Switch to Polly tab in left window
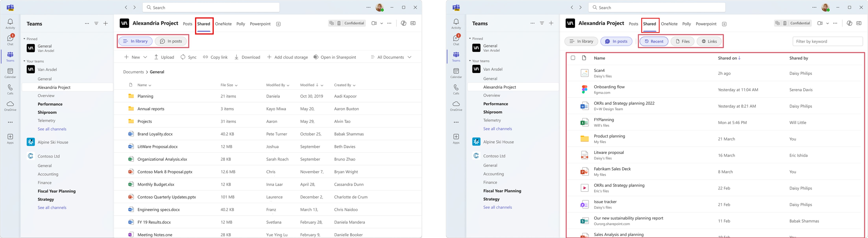 [241, 24]
